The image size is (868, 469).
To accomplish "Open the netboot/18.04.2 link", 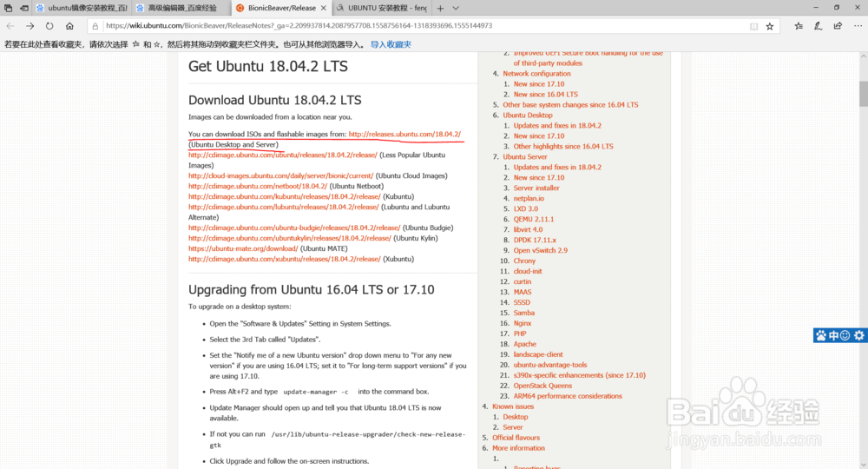I will tap(258, 186).
